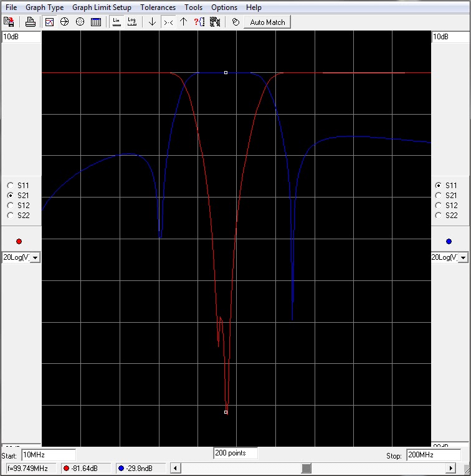The height and width of the screenshot is (476, 471).
Task: Click the printer icon
Action: (31, 22)
